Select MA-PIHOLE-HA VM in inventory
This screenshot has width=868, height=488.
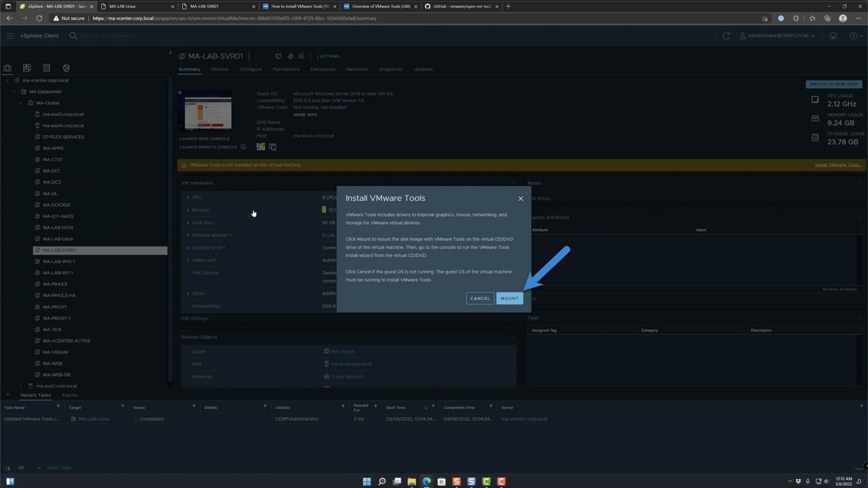point(59,295)
